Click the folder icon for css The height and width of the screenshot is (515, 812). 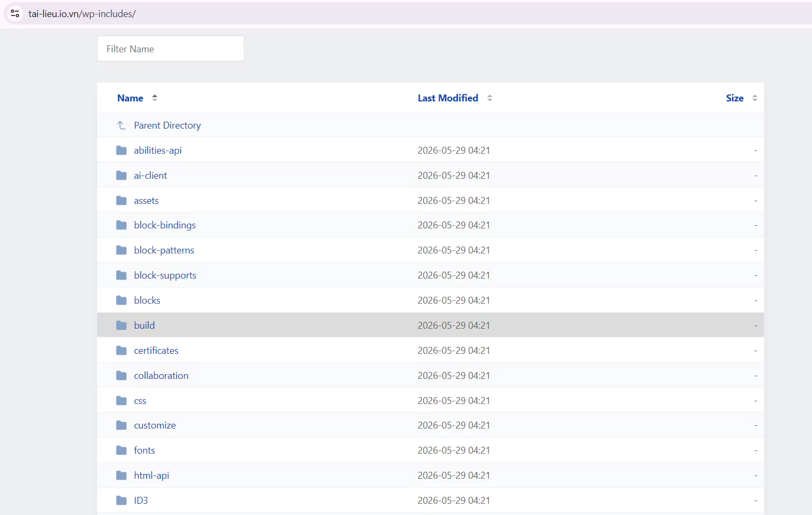coord(122,401)
